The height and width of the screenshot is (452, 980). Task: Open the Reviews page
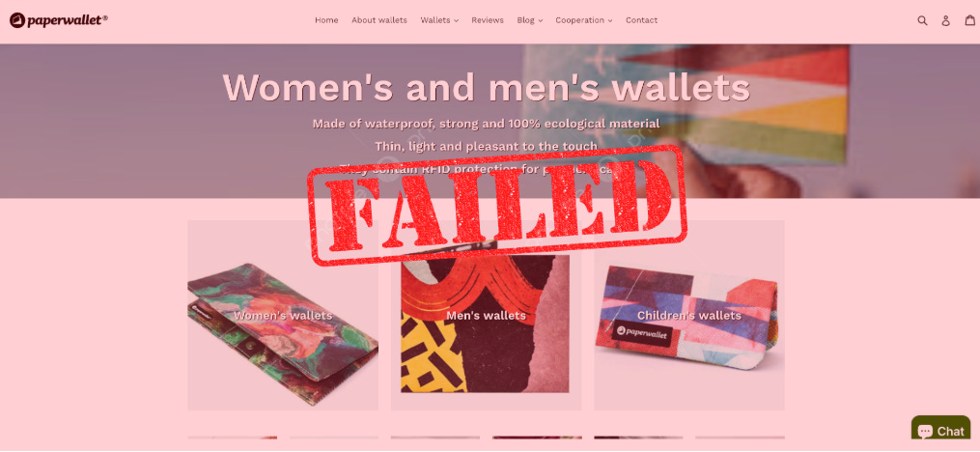coord(488,20)
